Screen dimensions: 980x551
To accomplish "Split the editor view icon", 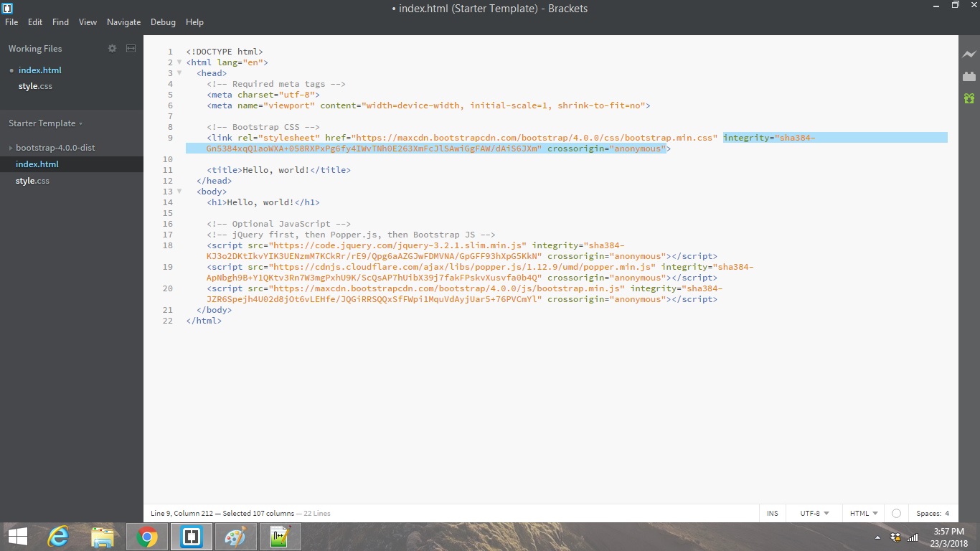I will pos(131,49).
